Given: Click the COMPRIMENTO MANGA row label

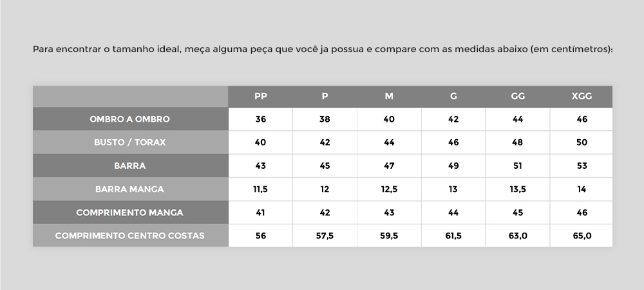Looking at the screenshot, I should tap(130, 213).
